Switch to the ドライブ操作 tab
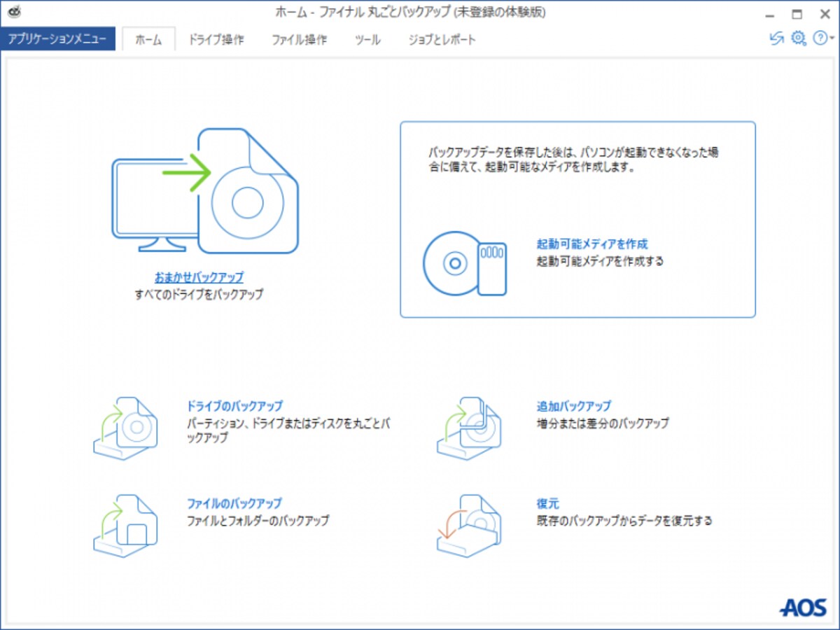This screenshot has height=630, width=840. pyautogui.click(x=216, y=40)
